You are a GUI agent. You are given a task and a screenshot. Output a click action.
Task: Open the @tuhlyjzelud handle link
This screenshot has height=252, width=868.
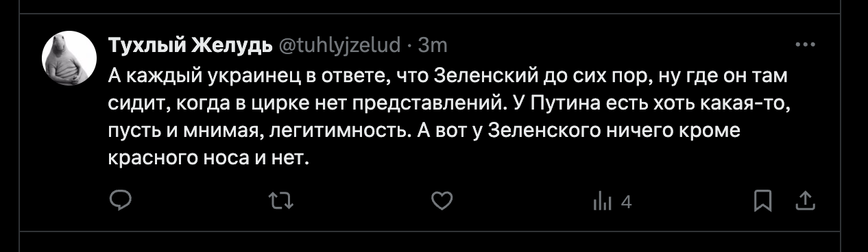[338, 45]
